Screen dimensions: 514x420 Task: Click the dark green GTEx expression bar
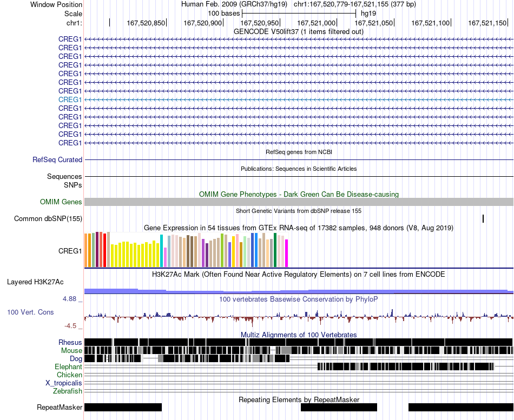[275, 250]
